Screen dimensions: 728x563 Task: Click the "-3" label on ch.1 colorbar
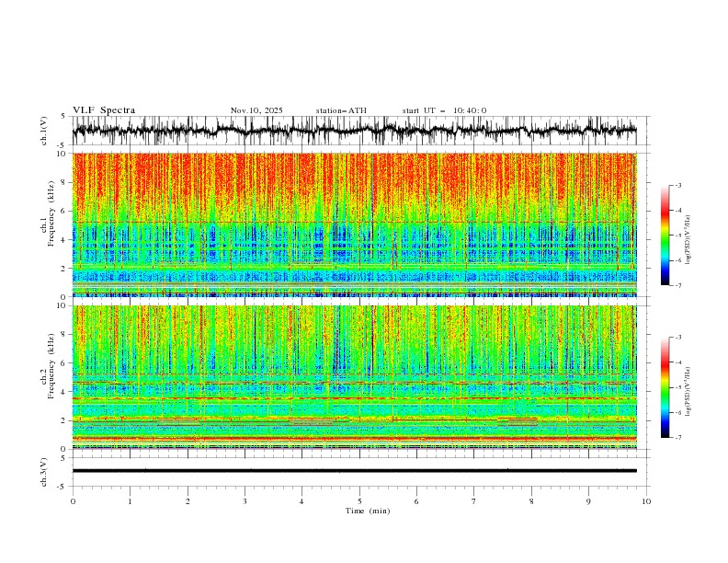pyautogui.click(x=677, y=185)
